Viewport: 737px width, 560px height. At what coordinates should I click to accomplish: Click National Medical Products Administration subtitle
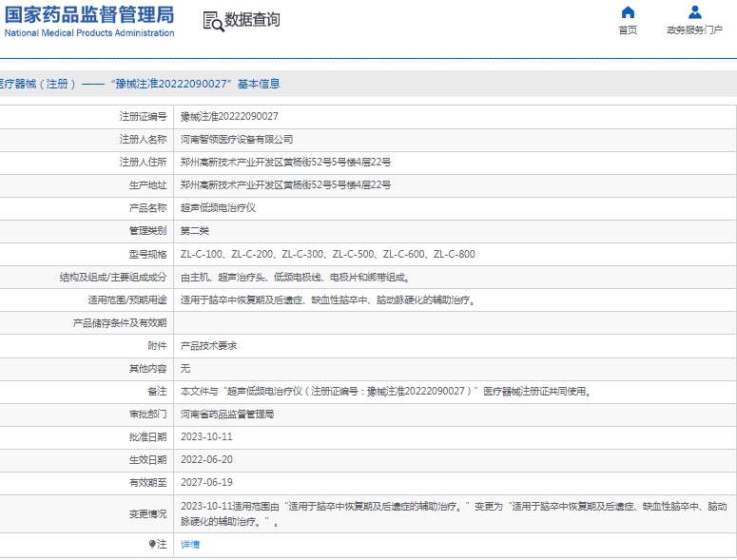point(89,33)
